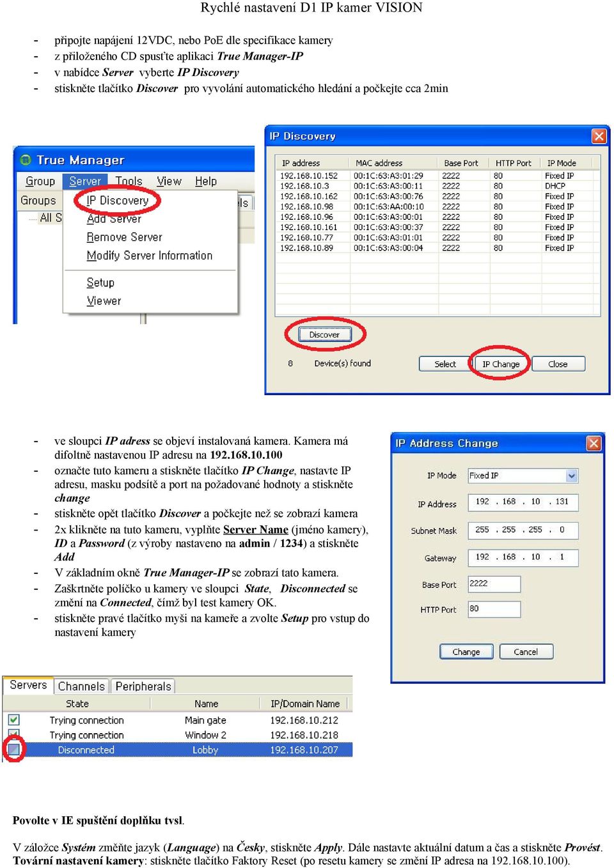The image size is (614, 868).
Task: Open the Tools menu in True Manager
Action: coord(129,182)
